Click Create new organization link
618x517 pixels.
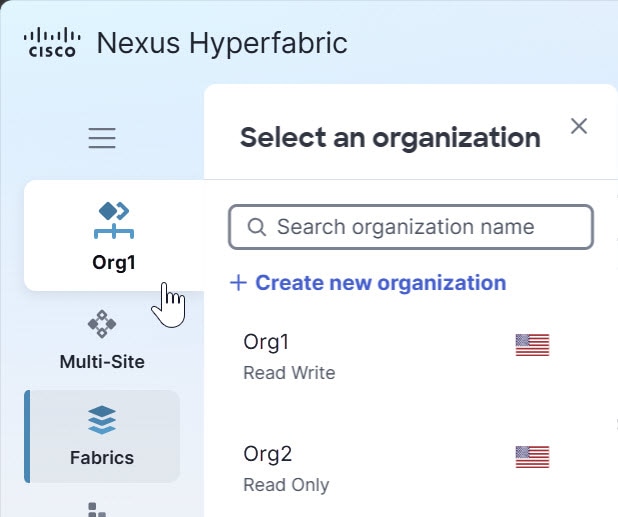click(x=368, y=283)
